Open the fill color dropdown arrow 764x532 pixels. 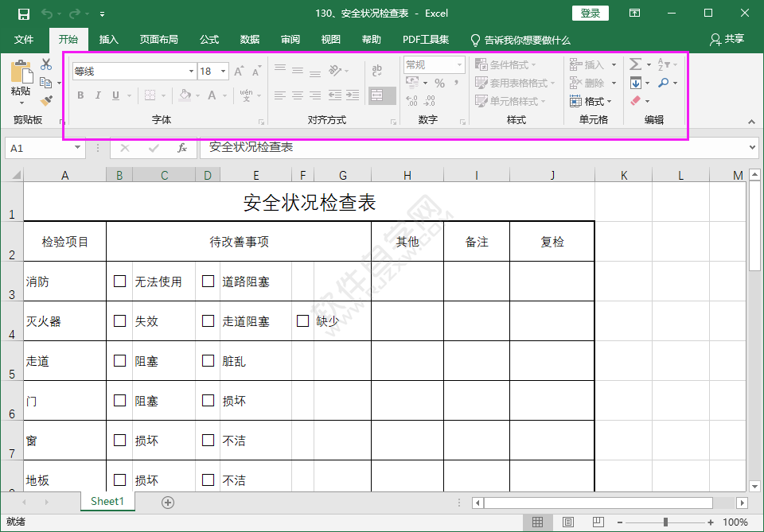tap(199, 95)
